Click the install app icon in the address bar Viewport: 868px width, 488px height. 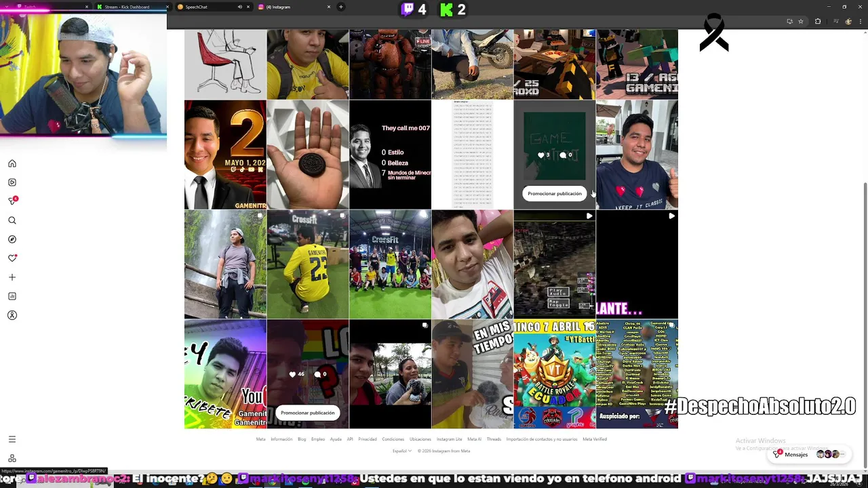click(x=789, y=22)
